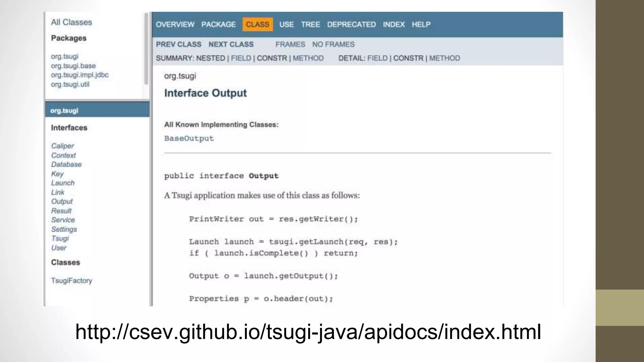The width and height of the screenshot is (644, 362).
Task: Click the NO FRAMES link
Action: 333,44
